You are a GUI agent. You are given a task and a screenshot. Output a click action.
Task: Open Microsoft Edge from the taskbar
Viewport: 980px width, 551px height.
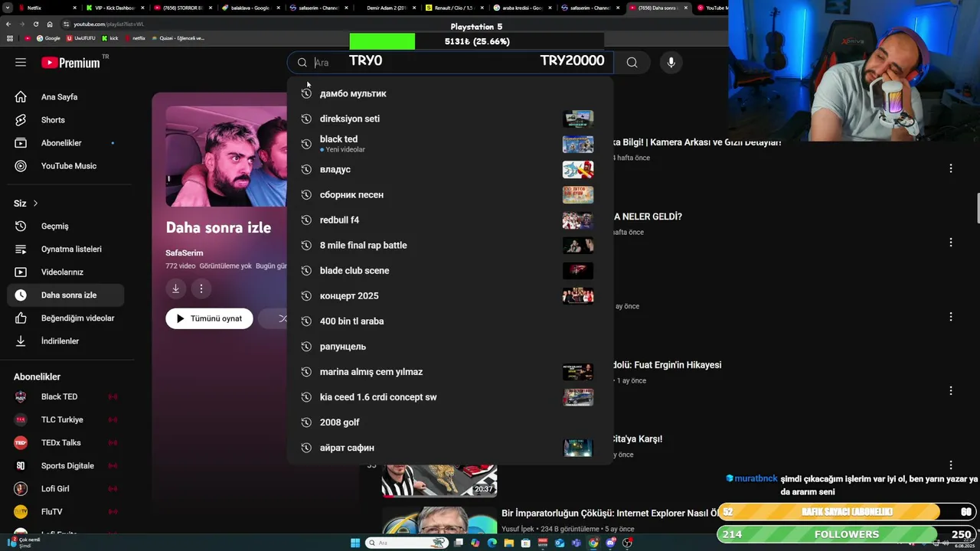coord(492,543)
